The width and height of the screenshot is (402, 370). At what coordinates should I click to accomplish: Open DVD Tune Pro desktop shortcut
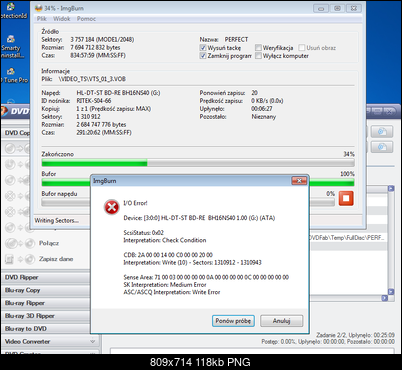11,75
